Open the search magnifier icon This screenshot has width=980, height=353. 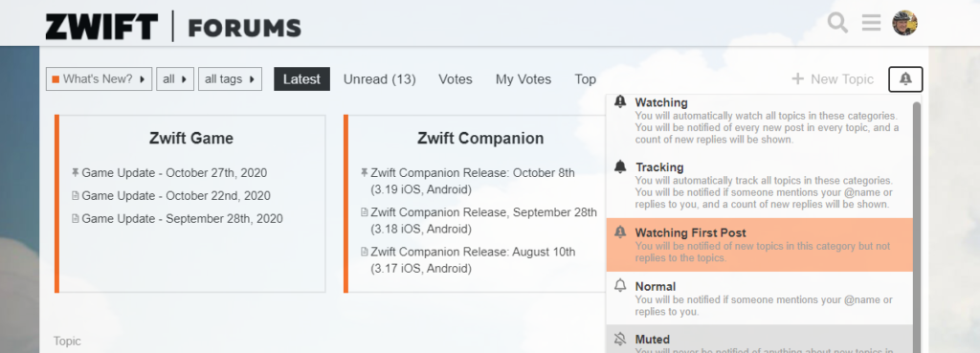(837, 23)
